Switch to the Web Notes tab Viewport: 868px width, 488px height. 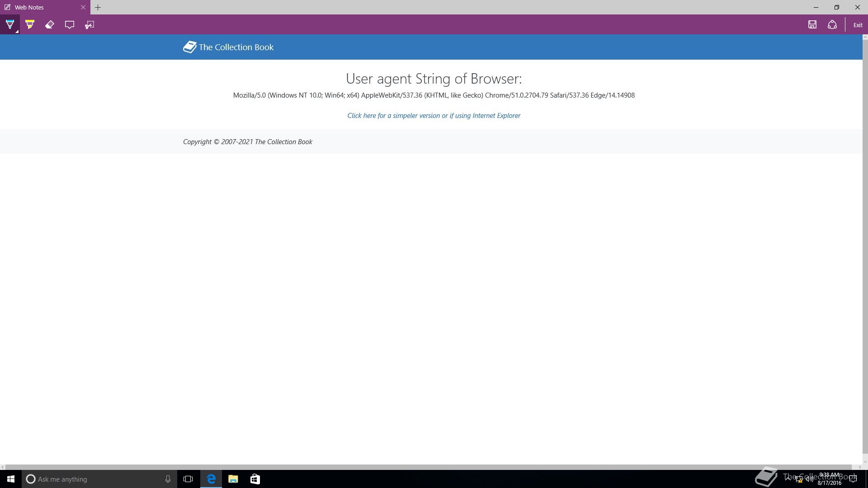(x=45, y=7)
